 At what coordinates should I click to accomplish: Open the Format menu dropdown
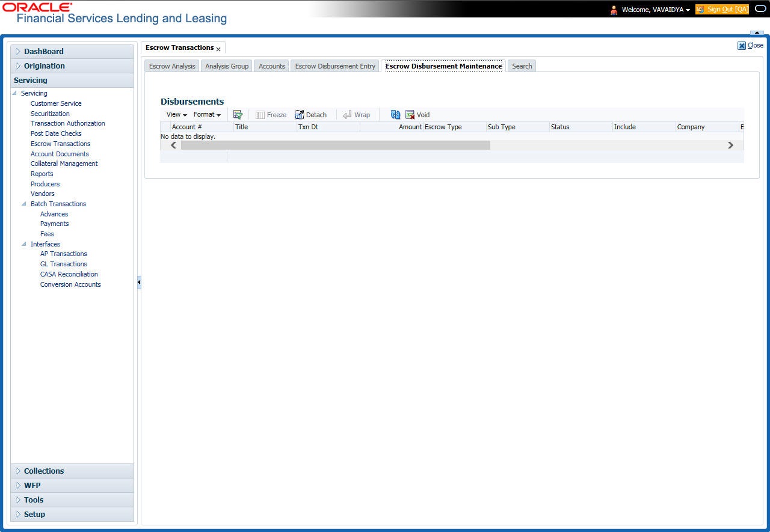207,115
